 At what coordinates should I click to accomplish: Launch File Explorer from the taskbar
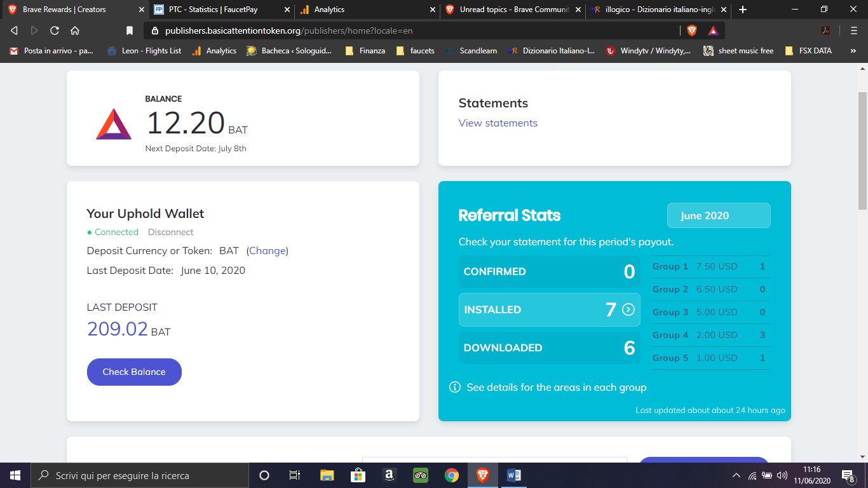tap(327, 475)
